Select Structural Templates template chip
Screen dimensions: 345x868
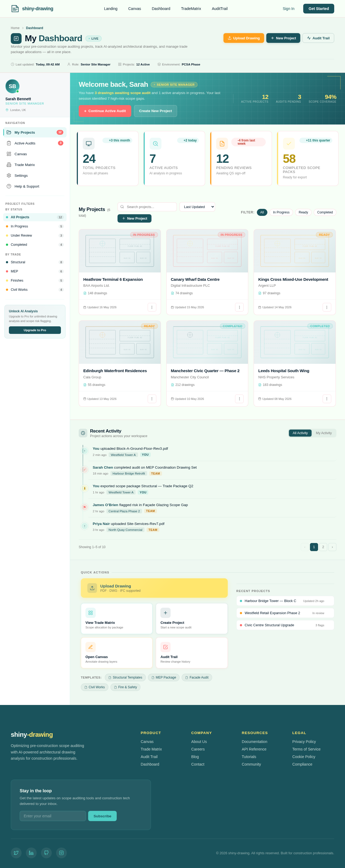125,678
